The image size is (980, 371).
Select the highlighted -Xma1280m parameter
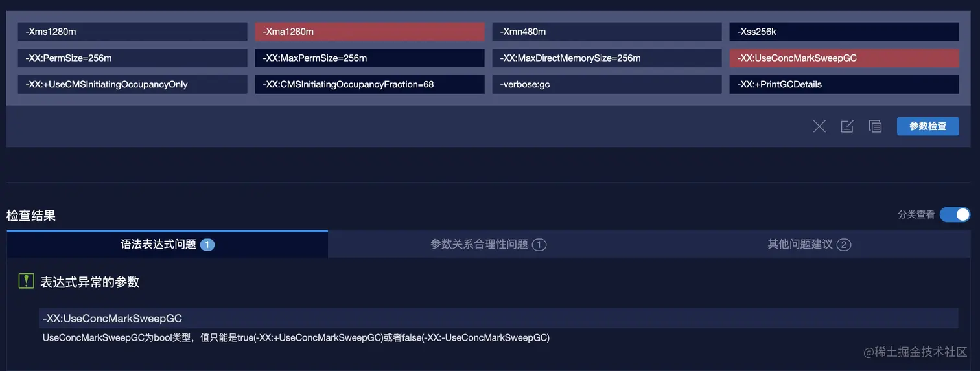pyautogui.click(x=369, y=32)
